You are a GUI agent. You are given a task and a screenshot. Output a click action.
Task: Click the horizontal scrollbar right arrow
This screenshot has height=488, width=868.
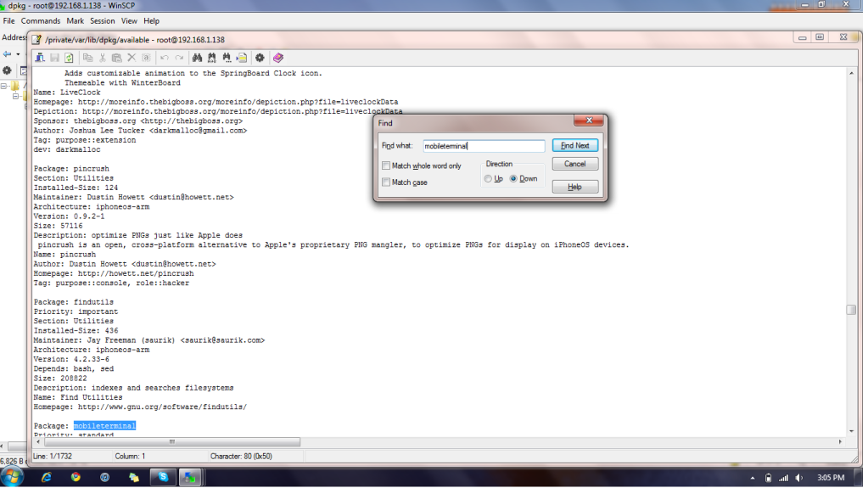tap(840, 442)
